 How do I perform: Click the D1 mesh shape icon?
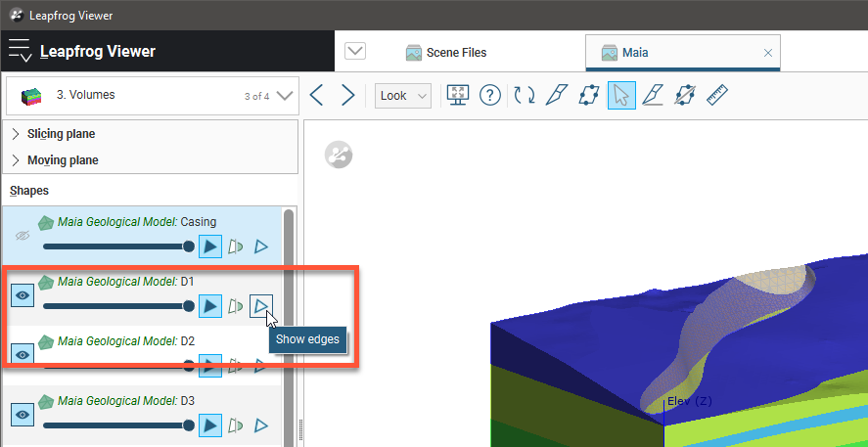coord(46,282)
